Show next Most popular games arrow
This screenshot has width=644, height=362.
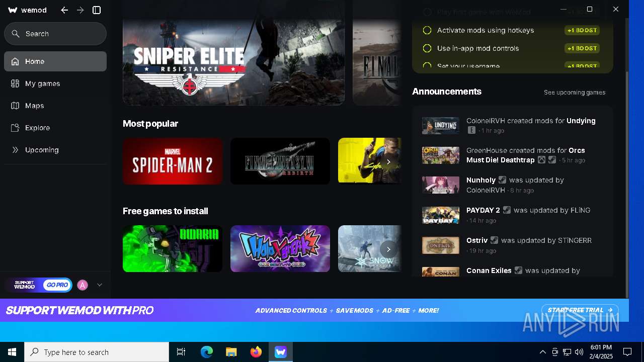[x=388, y=162]
